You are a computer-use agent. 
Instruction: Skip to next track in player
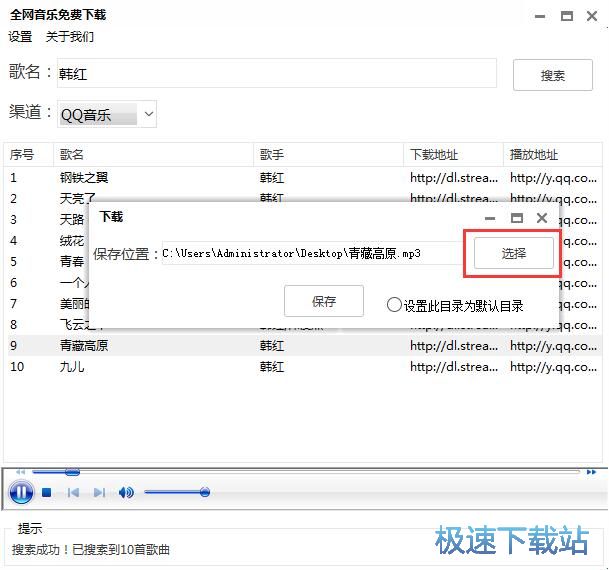[x=99, y=493]
